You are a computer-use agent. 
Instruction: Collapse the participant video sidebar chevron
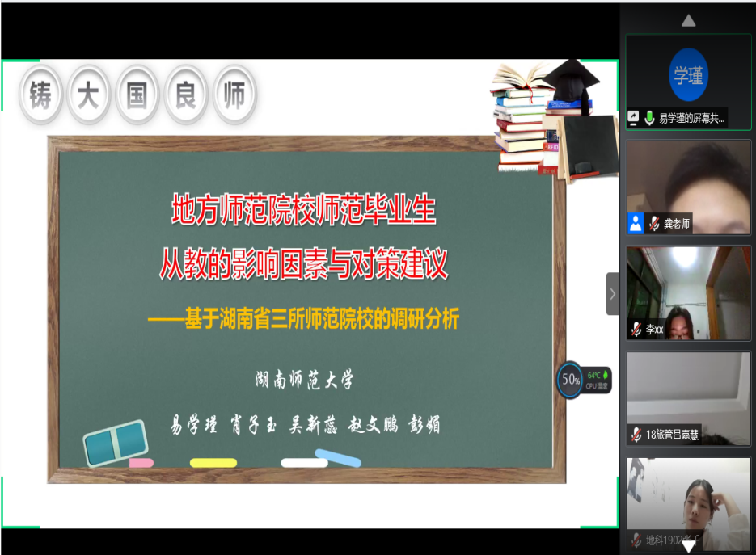pyautogui.click(x=612, y=294)
